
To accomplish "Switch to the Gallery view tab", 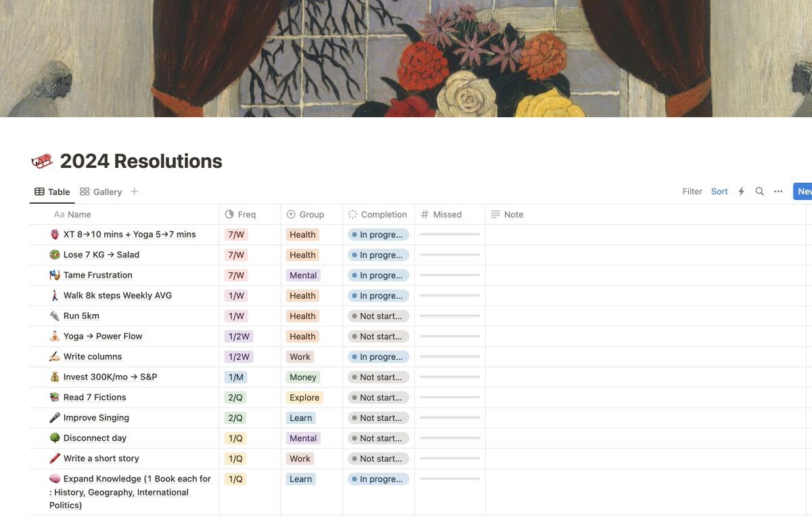I will [x=101, y=192].
